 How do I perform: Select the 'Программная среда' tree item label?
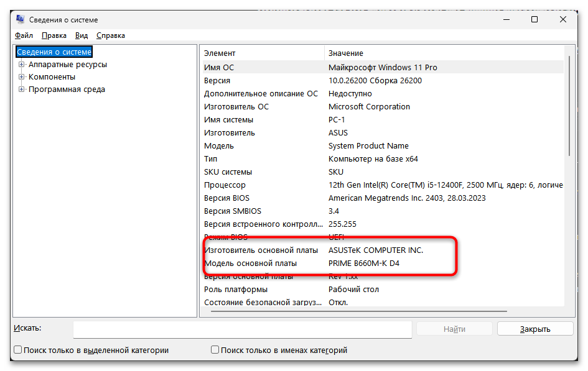coord(67,89)
